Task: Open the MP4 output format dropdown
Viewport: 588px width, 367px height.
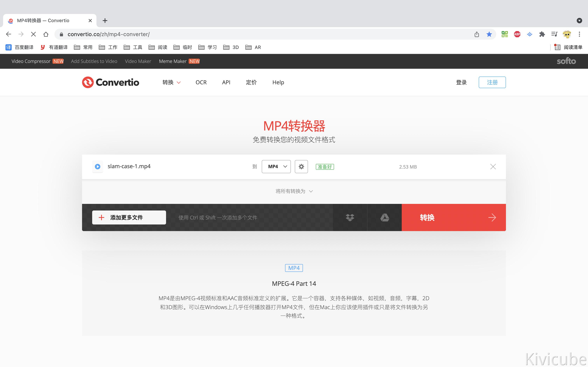Action: [x=276, y=167]
